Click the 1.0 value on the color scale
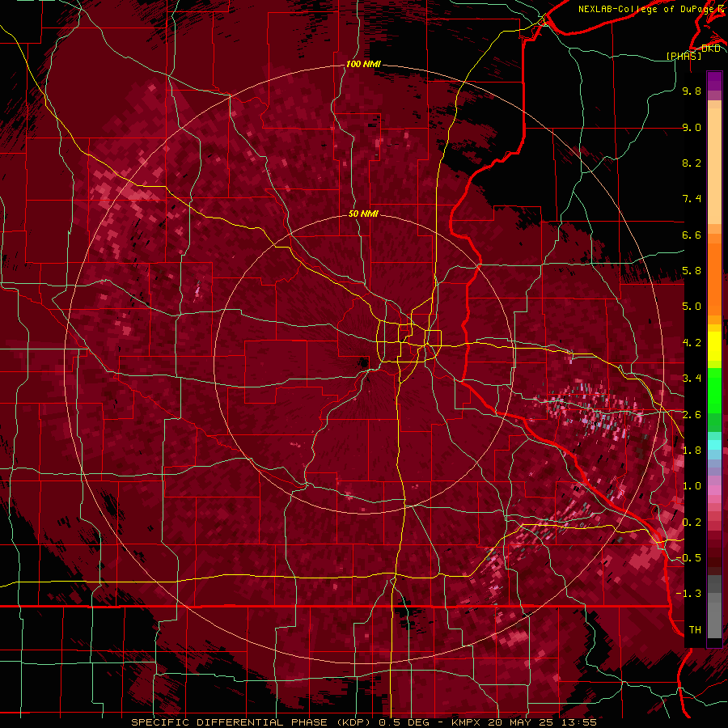The image size is (728, 728). click(692, 486)
